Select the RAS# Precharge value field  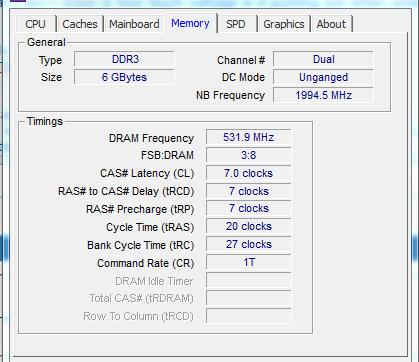click(x=249, y=208)
